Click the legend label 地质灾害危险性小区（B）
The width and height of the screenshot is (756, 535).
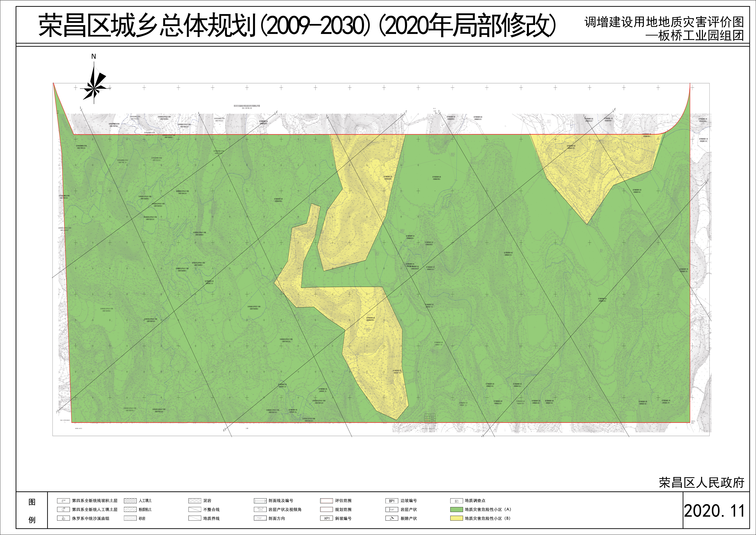tap(488, 519)
